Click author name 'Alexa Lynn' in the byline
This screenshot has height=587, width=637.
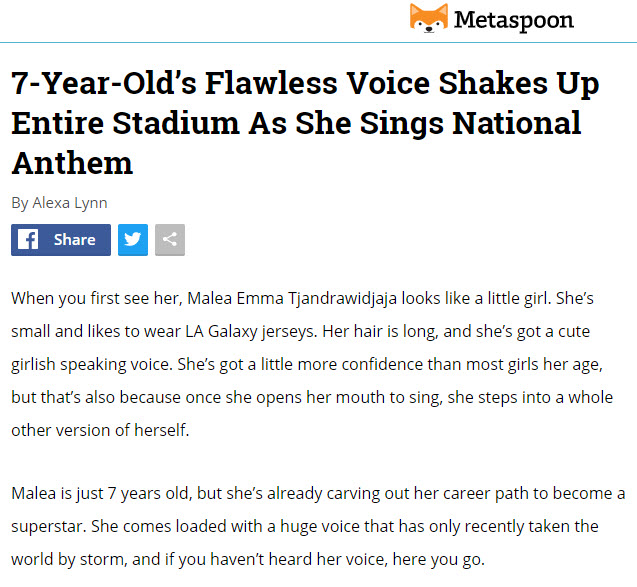pos(70,202)
